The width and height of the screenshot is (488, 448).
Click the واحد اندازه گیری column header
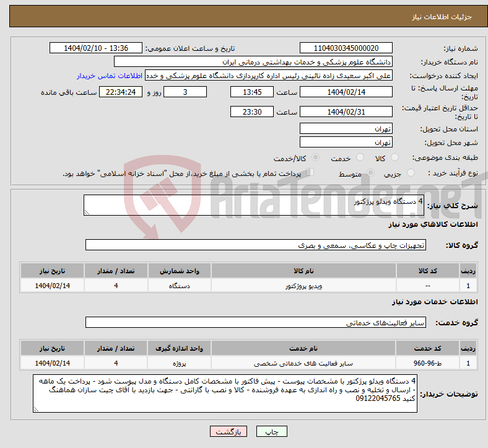click(x=179, y=348)
